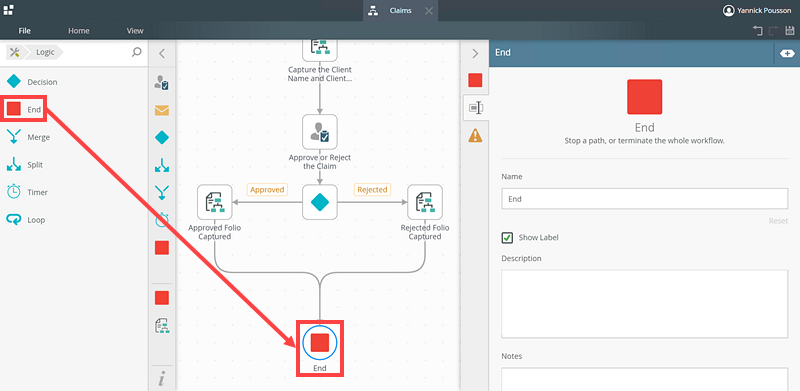Pick the Merge step in toolbox

coord(29,137)
